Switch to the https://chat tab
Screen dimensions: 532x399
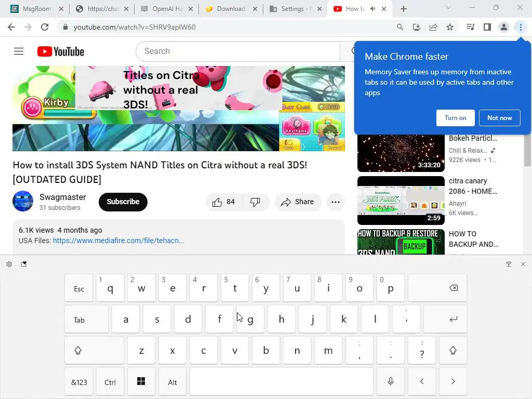101,9
